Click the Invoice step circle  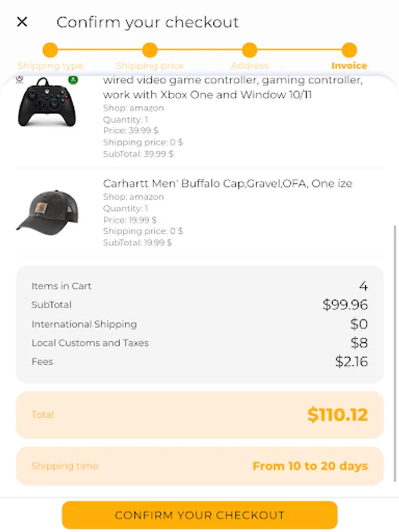coord(349,50)
